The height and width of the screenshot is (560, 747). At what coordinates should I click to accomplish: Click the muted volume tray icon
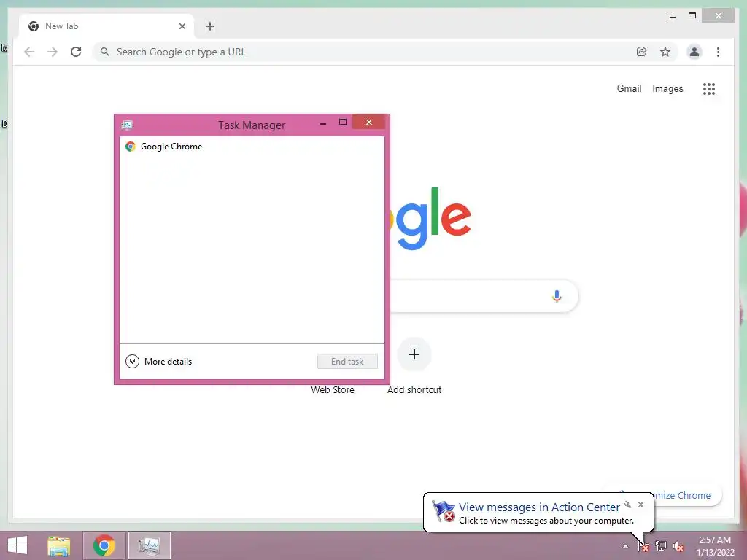tap(678, 546)
